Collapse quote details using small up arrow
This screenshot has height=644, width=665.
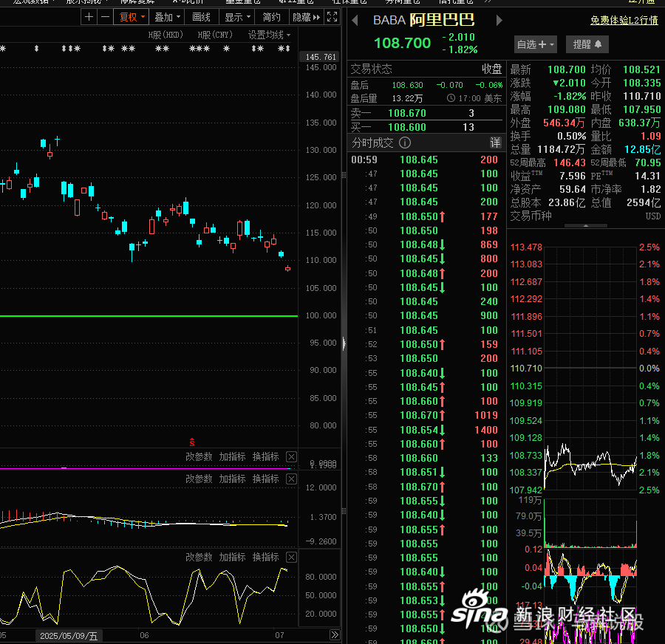click(x=586, y=225)
